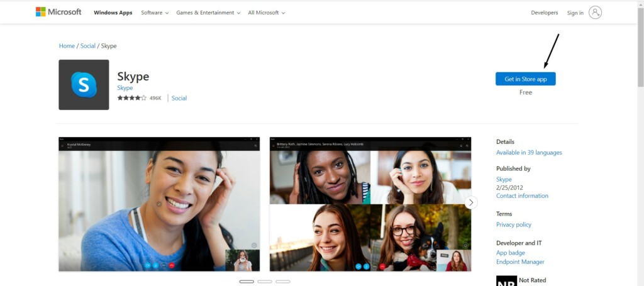Click the Sign in link
Image resolution: width=644 pixels, height=286 pixels.
(575, 13)
